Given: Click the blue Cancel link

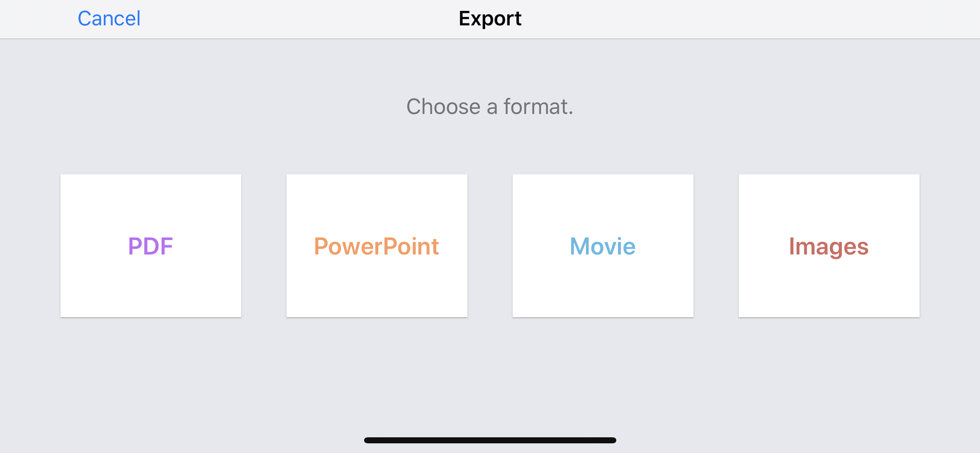Looking at the screenshot, I should (109, 19).
